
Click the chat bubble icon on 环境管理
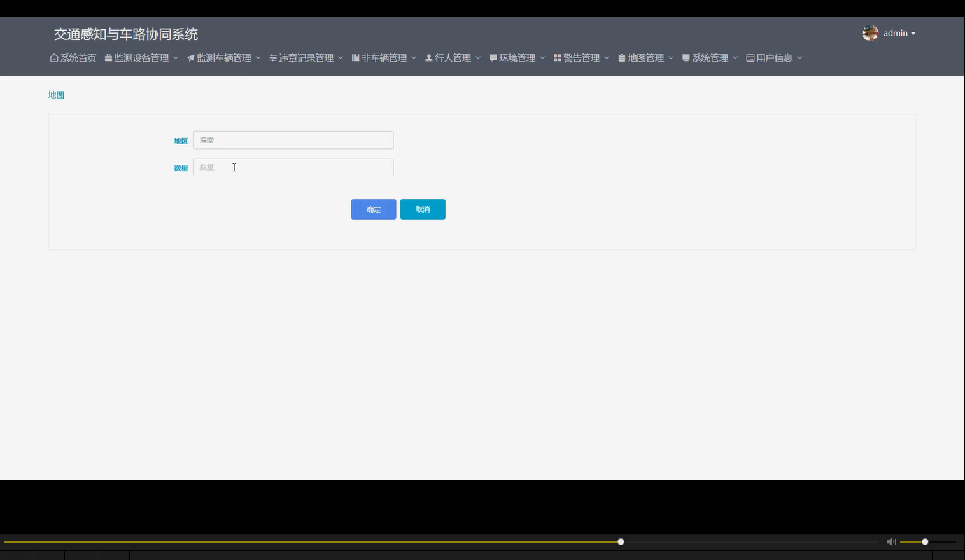tap(493, 57)
